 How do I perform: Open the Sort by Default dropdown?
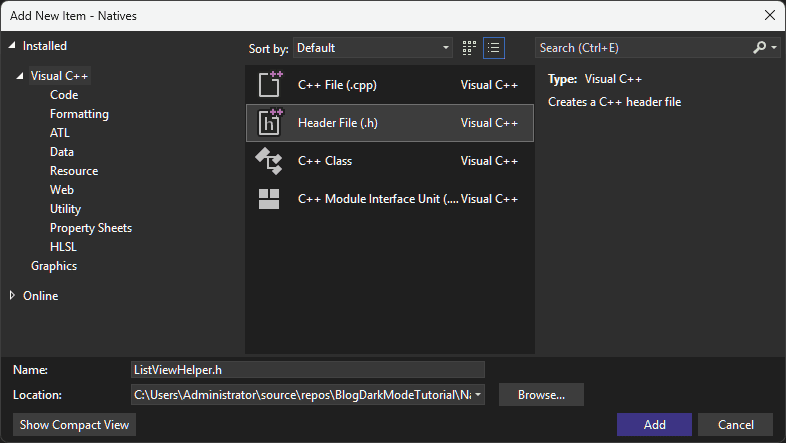[x=373, y=48]
